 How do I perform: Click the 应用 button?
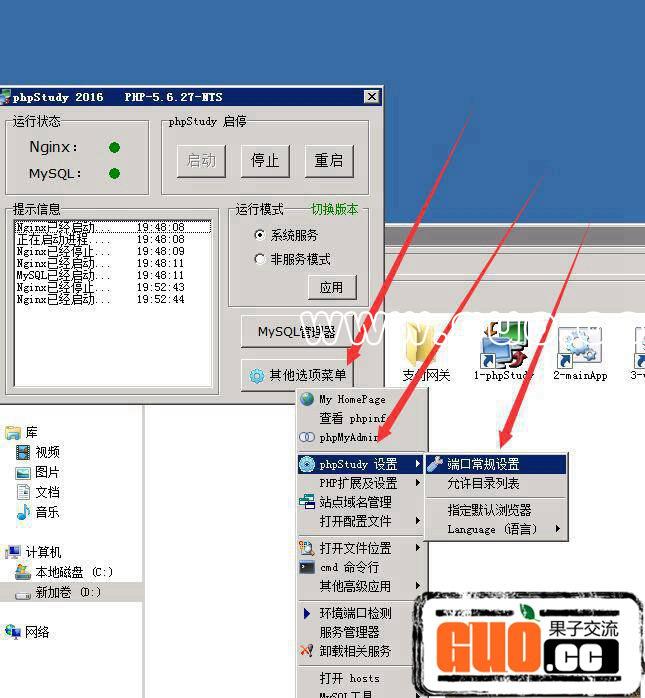pos(332,287)
